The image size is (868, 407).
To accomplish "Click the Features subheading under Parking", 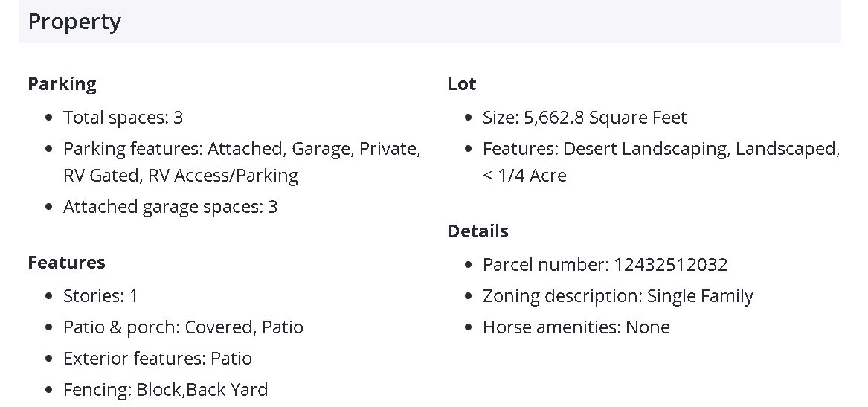I will 66,263.
